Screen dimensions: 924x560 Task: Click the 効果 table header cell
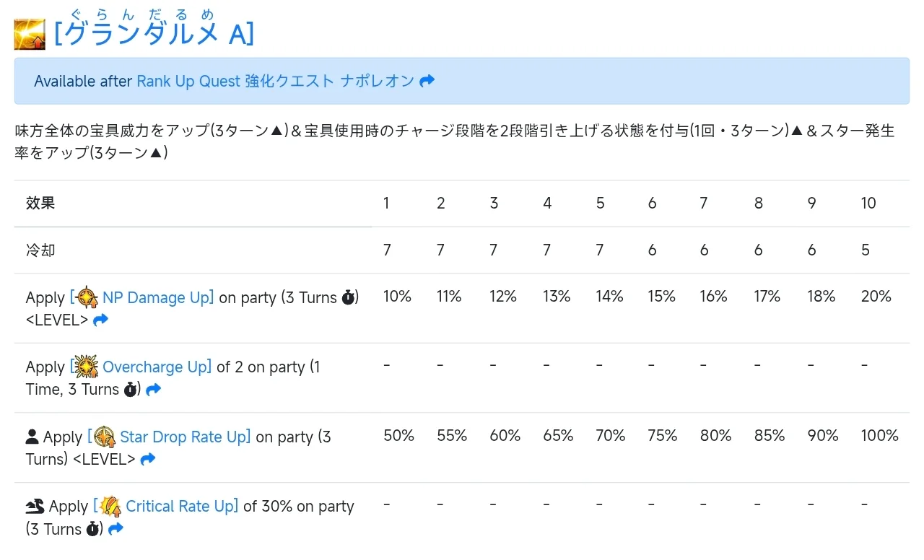[40, 204]
